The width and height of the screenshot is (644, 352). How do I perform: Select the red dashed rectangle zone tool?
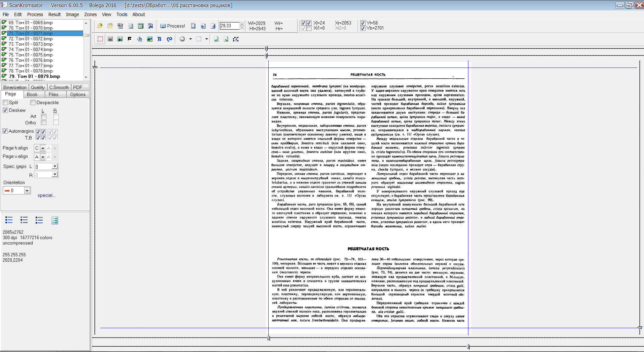(x=100, y=39)
